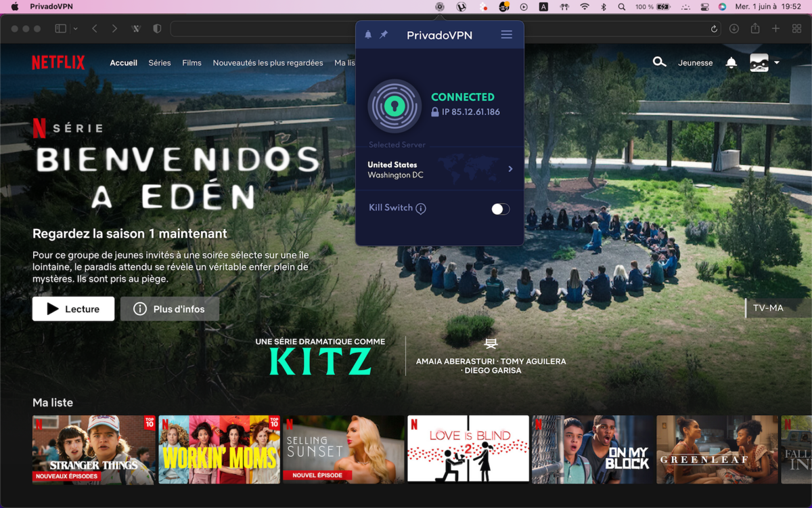Open the PrivadoVPN app menu in menu bar

(51, 7)
